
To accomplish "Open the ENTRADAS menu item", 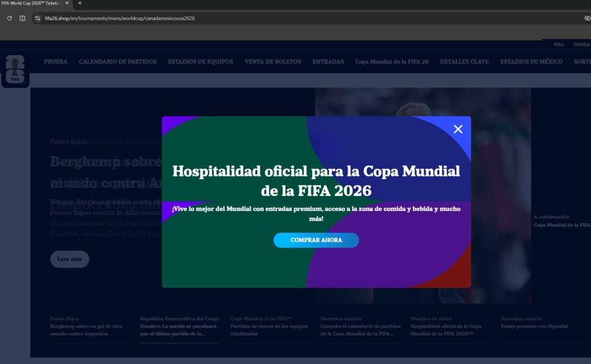I will [x=328, y=61].
